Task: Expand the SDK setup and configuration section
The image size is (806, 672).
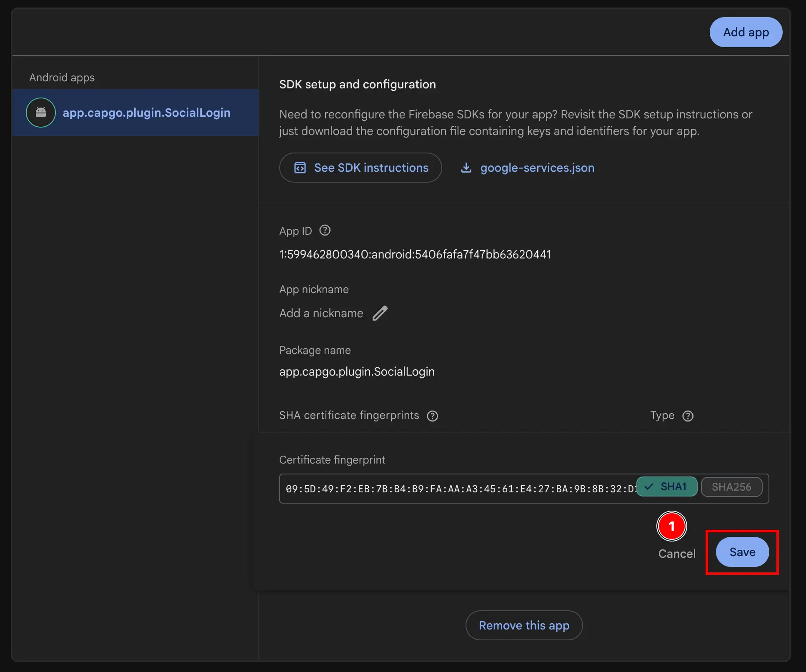Action: pyautogui.click(x=357, y=84)
